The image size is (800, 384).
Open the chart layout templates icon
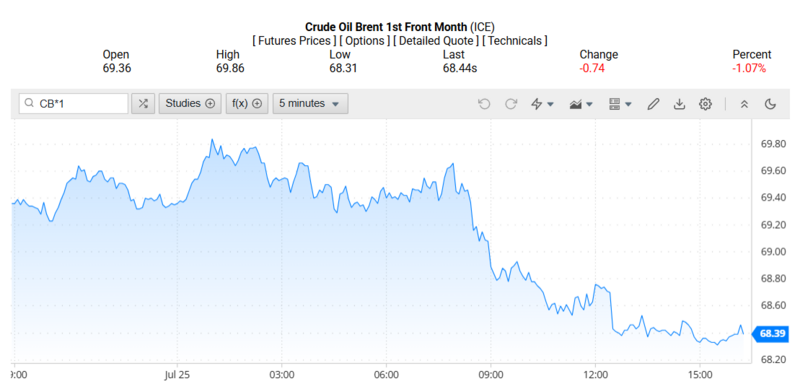(x=620, y=104)
